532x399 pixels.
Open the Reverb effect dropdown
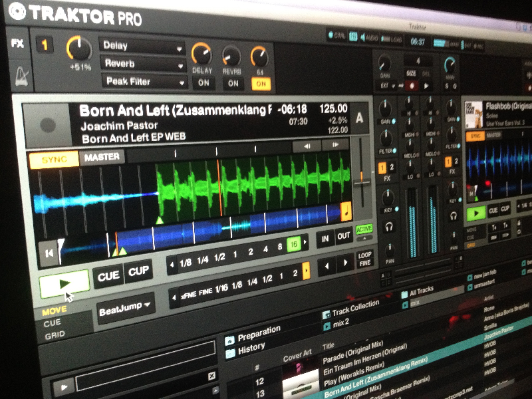point(143,64)
